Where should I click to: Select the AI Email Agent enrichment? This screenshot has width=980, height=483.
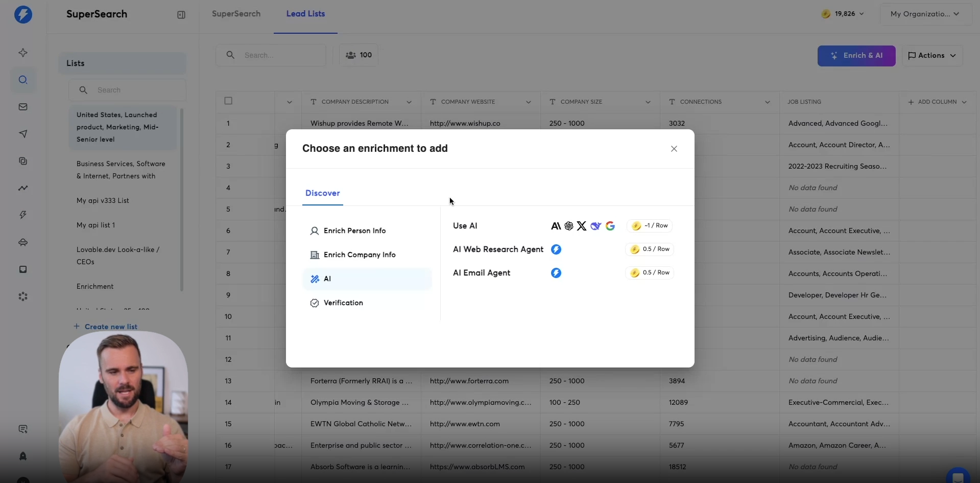point(482,273)
